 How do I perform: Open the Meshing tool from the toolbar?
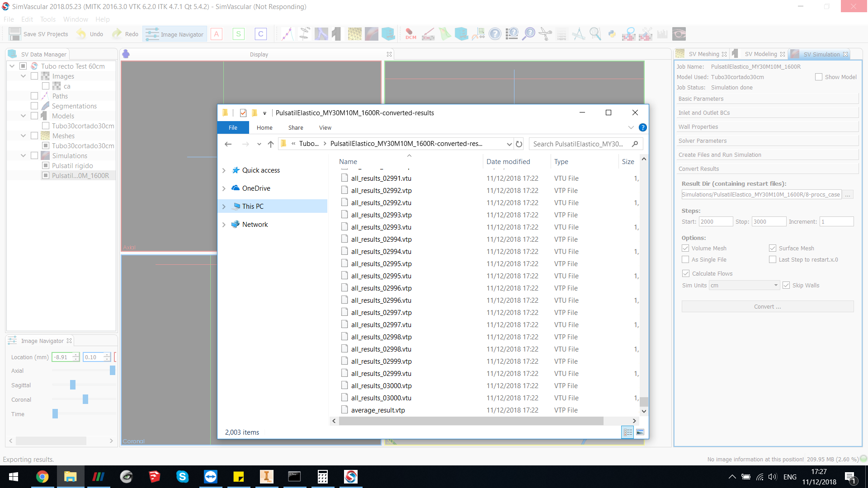click(355, 34)
